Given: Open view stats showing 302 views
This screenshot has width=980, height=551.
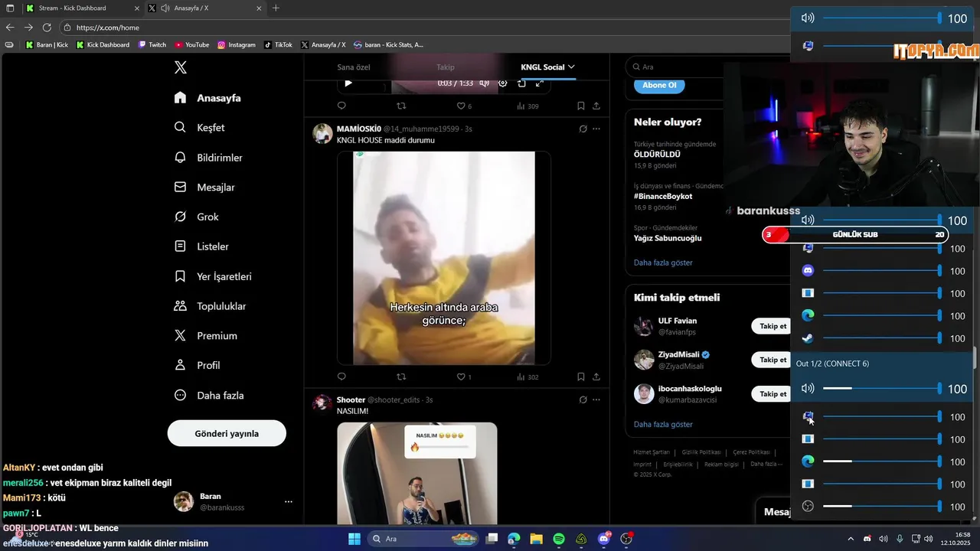Looking at the screenshot, I should (528, 377).
